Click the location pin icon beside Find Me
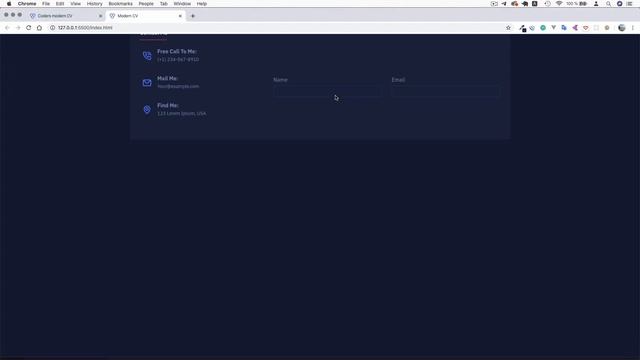Screen dimensions: 640x360 click(x=147, y=109)
